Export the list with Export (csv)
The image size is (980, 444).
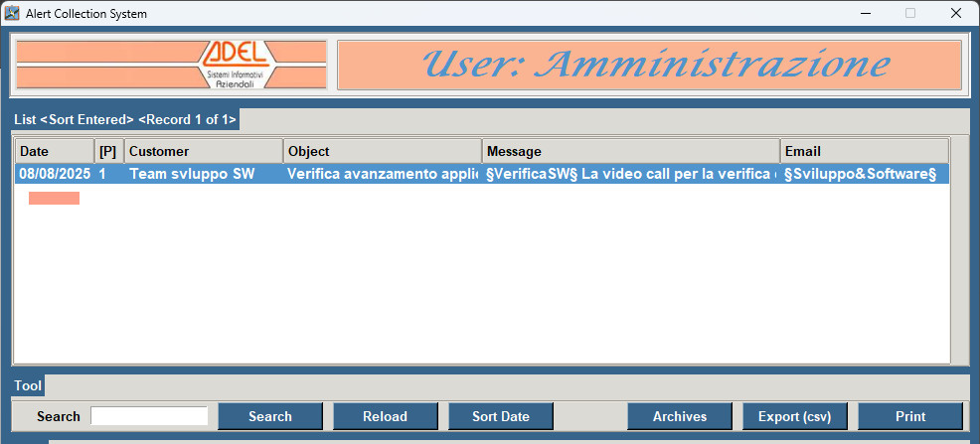click(794, 416)
